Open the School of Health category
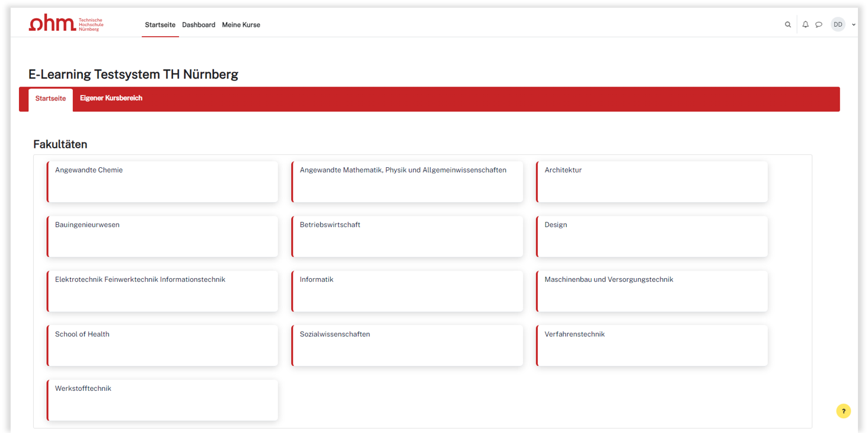This screenshot has width=868, height=433. (x=162, y=345)
